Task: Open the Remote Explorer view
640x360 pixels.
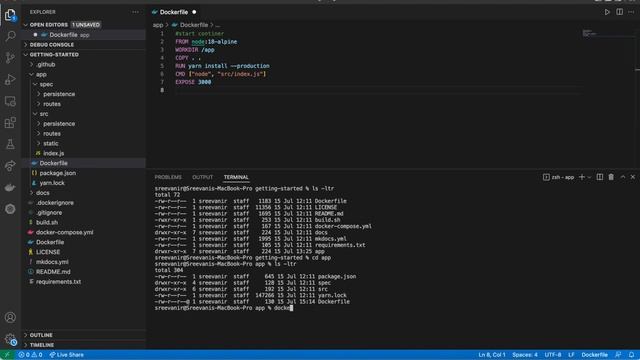Action: 10,101
